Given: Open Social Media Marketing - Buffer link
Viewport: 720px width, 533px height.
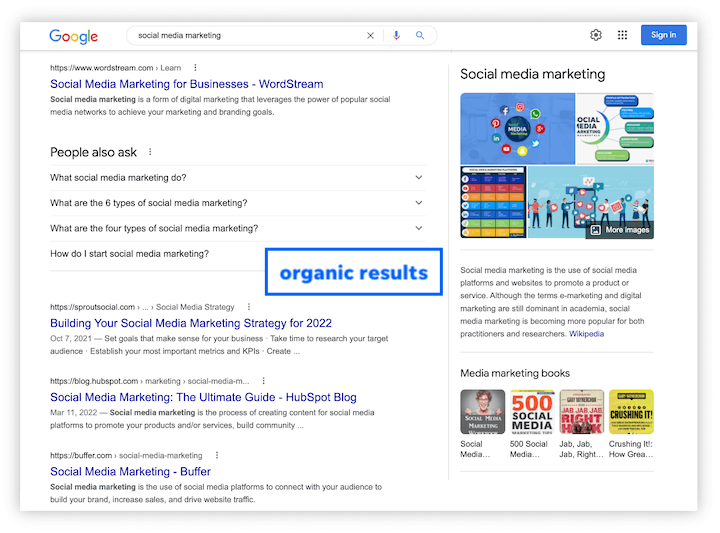Looking at the screenshot, I should [130, 471].
